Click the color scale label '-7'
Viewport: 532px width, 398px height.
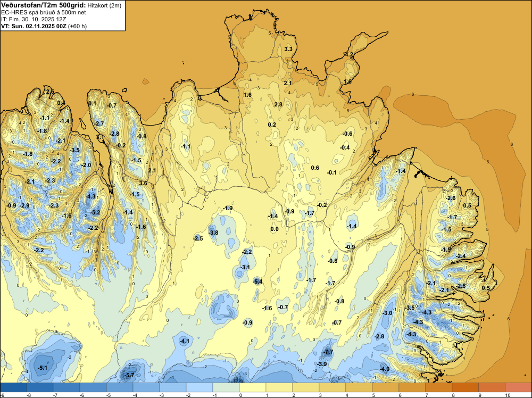click(55, 395)
